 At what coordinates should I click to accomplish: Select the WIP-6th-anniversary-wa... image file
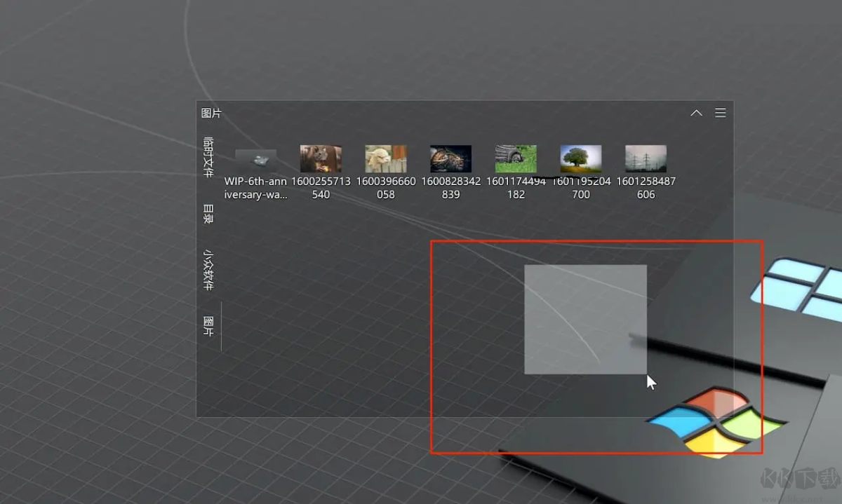(x=256, y=174)
